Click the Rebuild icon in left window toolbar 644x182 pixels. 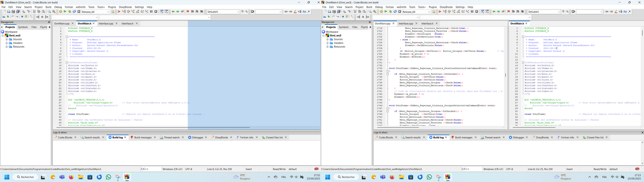74,12
